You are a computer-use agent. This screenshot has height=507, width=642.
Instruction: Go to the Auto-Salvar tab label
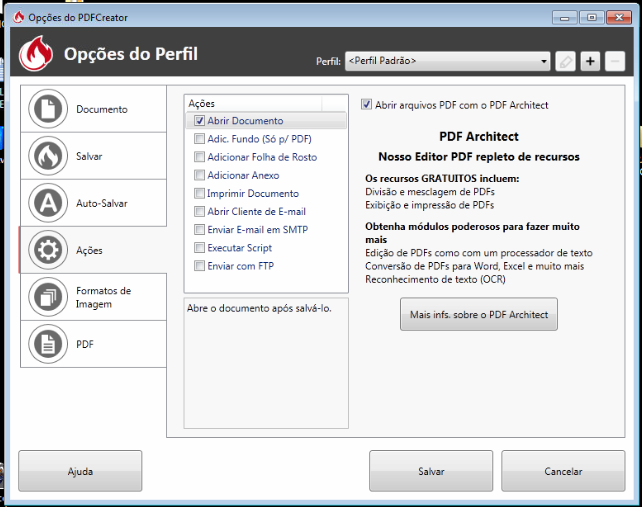[102, 204]
